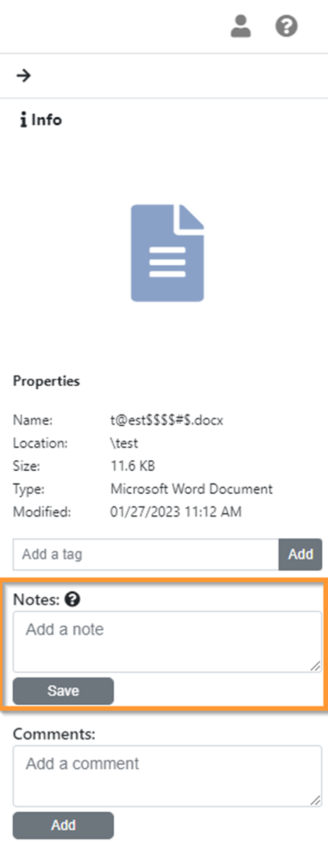Click the comment box resize grip
This screenshot has height=868, width=328.
(315, 800)
